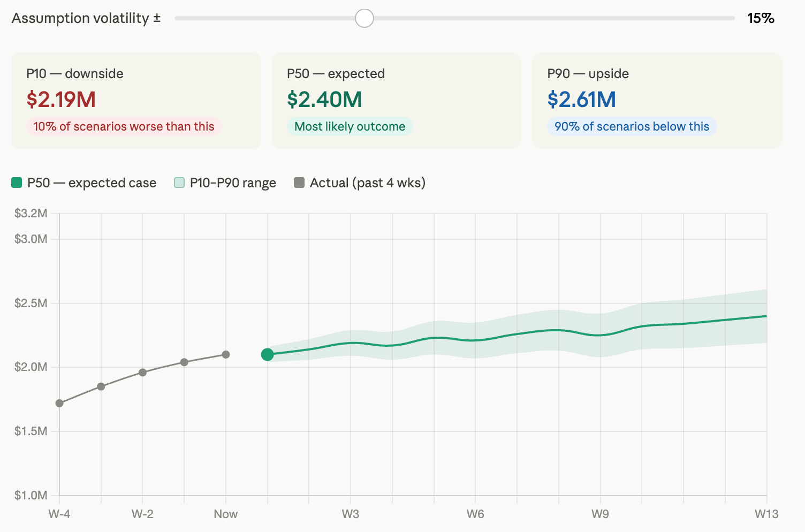Image resolution: width=805 pixels, height=532 pixels.
Task: Toggle the P50 expected case legend swatch
Action: click(17, 183)
